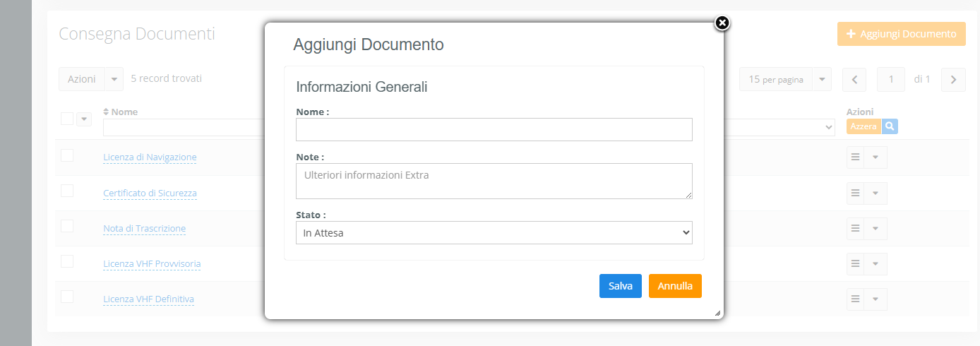Open Licenza VHF Provvisoria link

(x=152, y=263)
